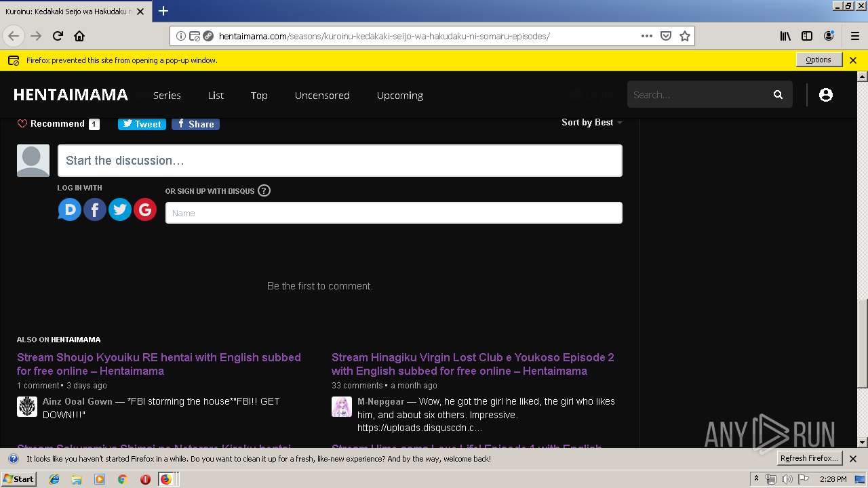This screenshot has height=488, width=868.
Task: Open Ainz Ooal Gown's profile name link
Action: [77, 401]
